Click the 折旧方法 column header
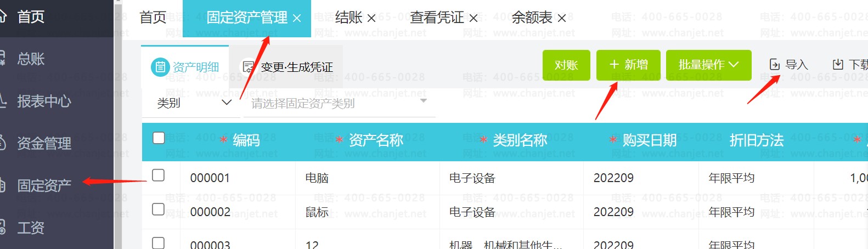Viewport: 868px width, 249px height. tap(757, 140)
